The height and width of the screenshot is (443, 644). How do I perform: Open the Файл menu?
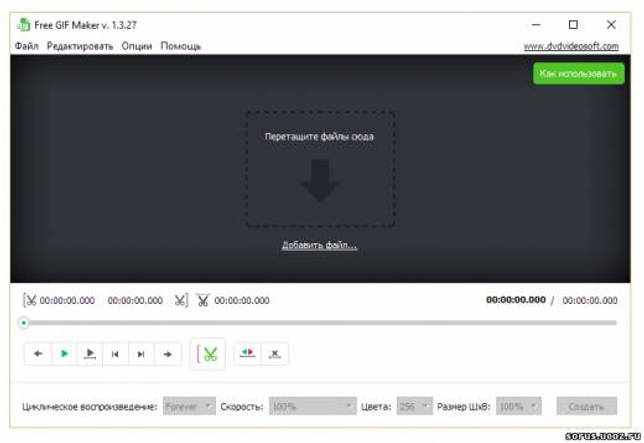tap(27, 46)
